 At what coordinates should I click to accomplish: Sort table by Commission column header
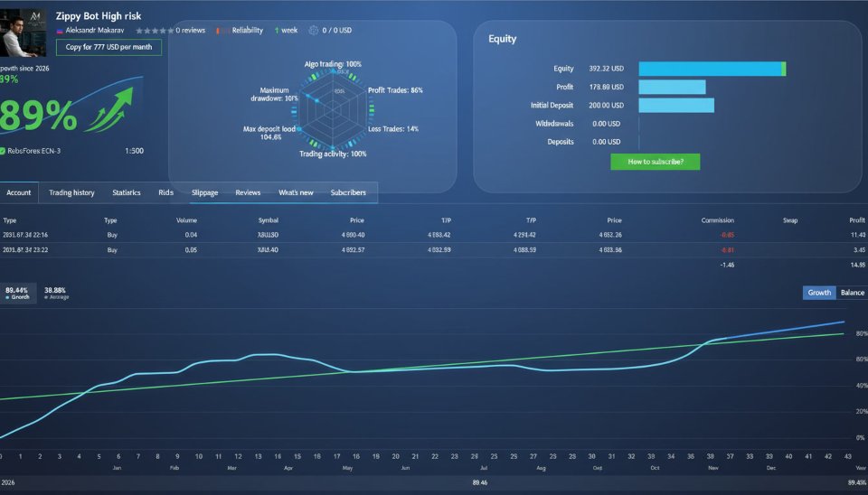click(x=717, y=220)
